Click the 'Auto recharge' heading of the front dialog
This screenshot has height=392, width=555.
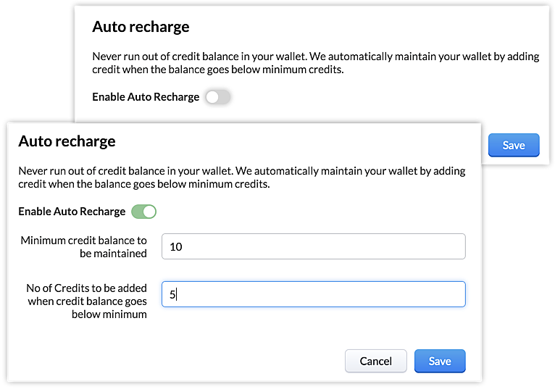click(x=67, y=141)
